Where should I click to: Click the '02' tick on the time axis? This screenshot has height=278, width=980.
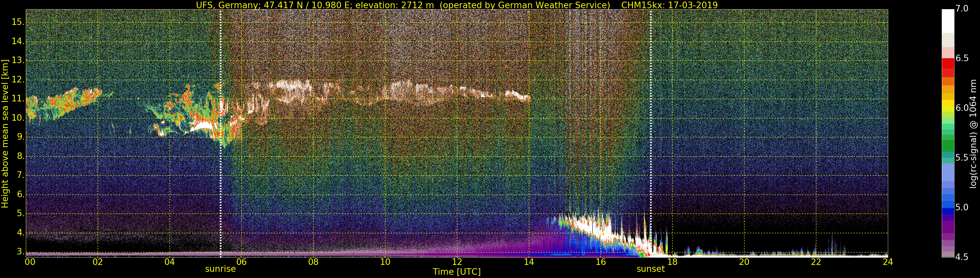pyautogui.click(x=98, y=262)
